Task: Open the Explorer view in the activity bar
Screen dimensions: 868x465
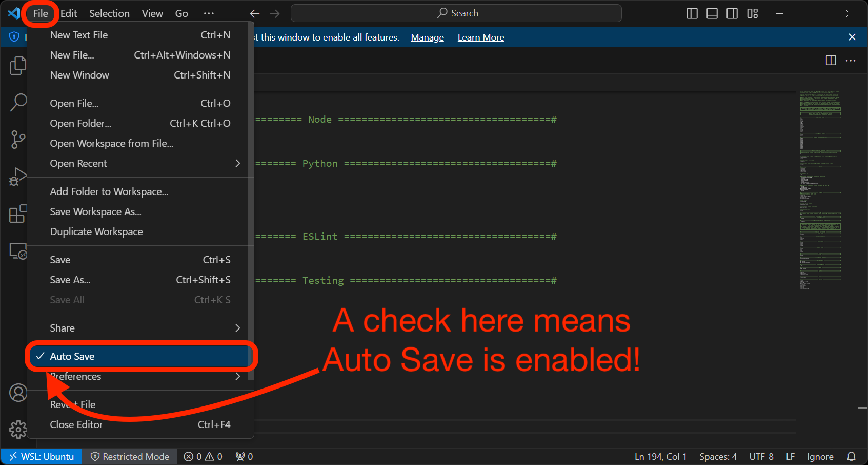Action: pos(18,65)
